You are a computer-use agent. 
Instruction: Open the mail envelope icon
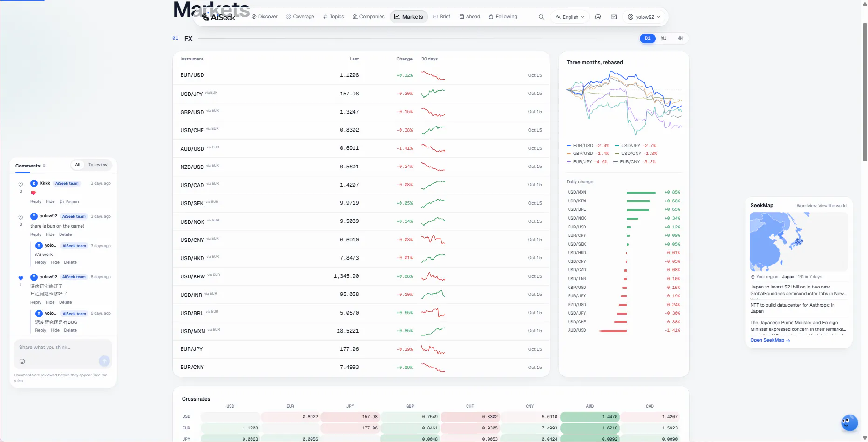pos(614,17)
